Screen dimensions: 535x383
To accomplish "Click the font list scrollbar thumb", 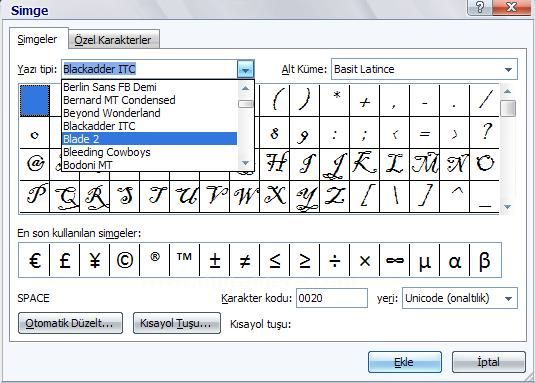I will pyautogui.click(x=245, y=104).
